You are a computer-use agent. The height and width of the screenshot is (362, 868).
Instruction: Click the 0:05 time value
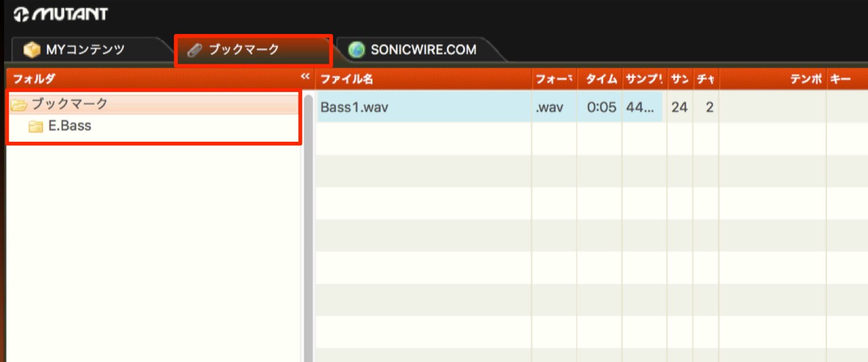click(x=602, y=107)
